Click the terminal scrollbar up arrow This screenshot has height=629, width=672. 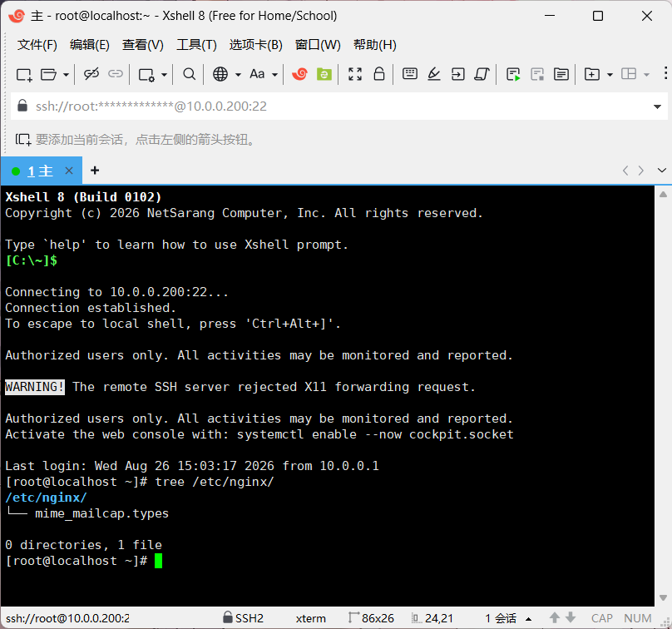(x=663, y=195)
